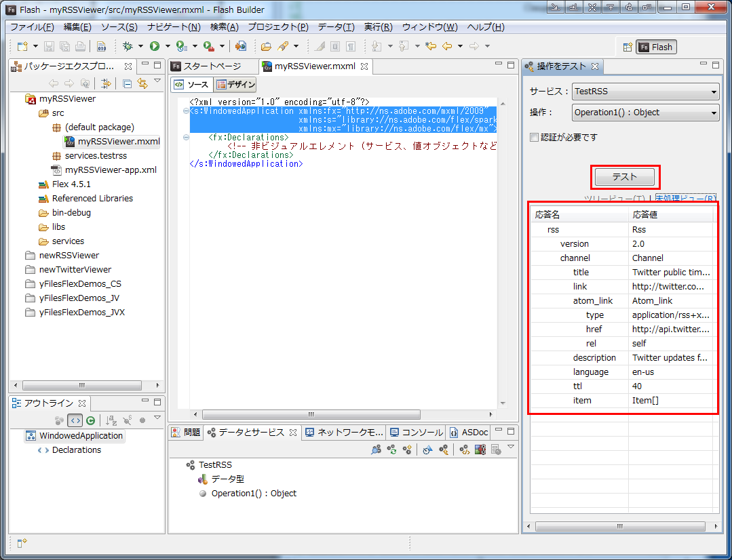The height and width of the screenshot is (560, 732).
Task: Select the Flash perspective button
Action: [x=656, y=47]
